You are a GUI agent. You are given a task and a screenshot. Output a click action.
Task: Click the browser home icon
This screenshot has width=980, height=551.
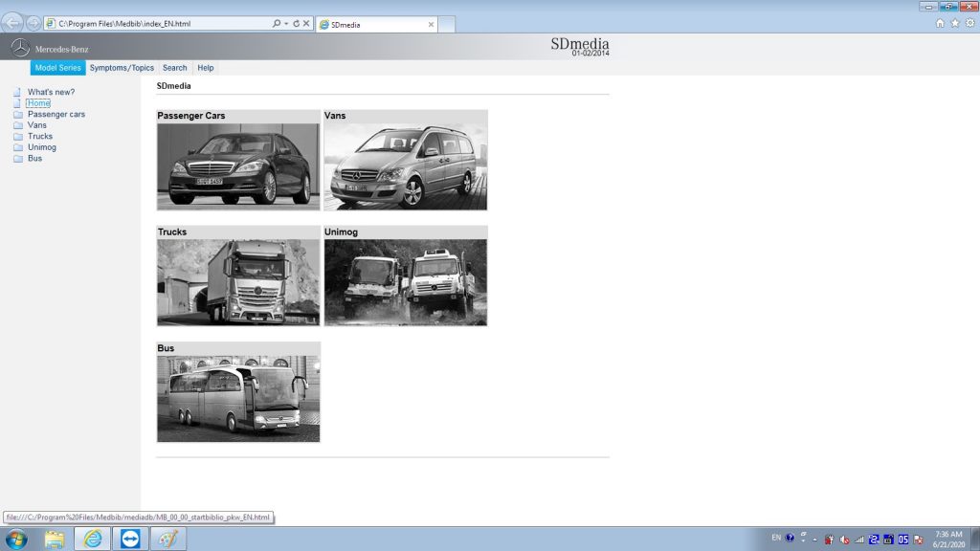(x=940, y=23)
